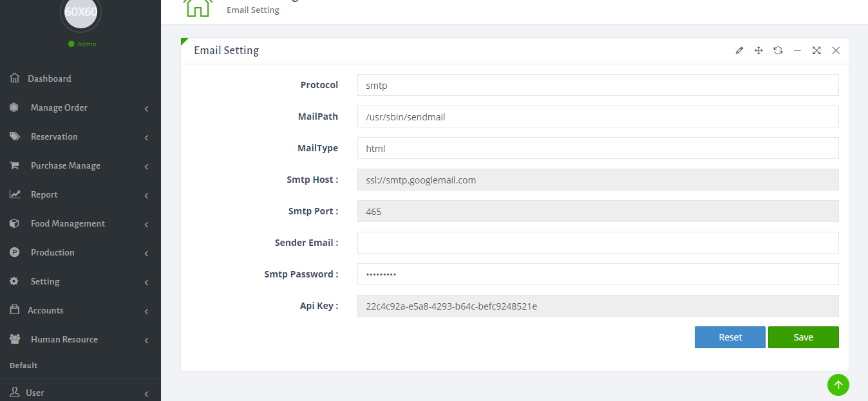Click the green scroll-to-top arrow
Image resolution: width=868 pixels, height=401 pixels.
(x=838, y=384)
